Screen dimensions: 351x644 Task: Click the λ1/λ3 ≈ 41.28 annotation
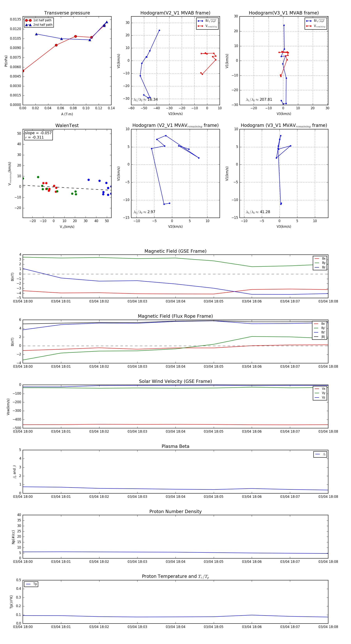[258, 212]
